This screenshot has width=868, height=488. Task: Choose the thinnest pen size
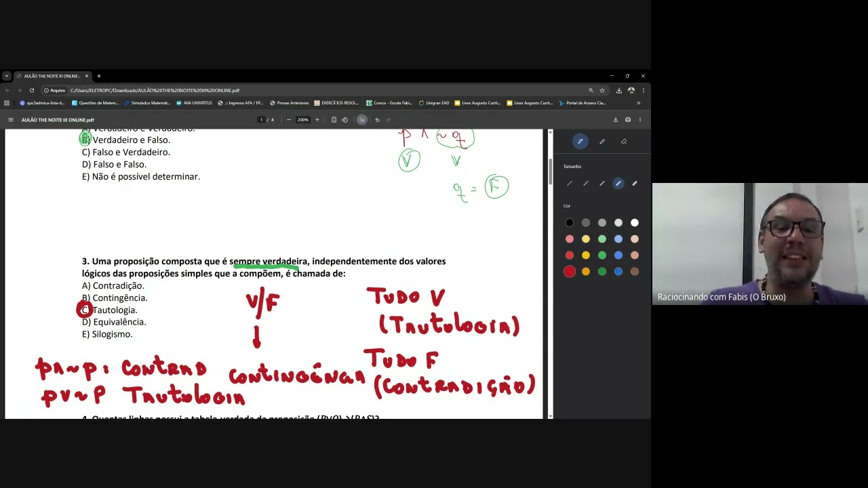(570, 184)
